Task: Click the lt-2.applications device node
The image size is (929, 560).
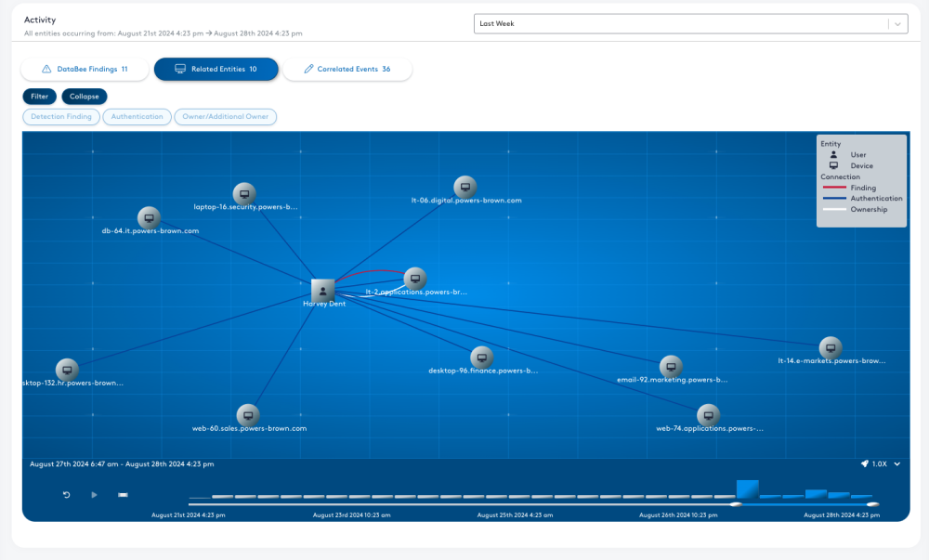Action: coord(414,279)
